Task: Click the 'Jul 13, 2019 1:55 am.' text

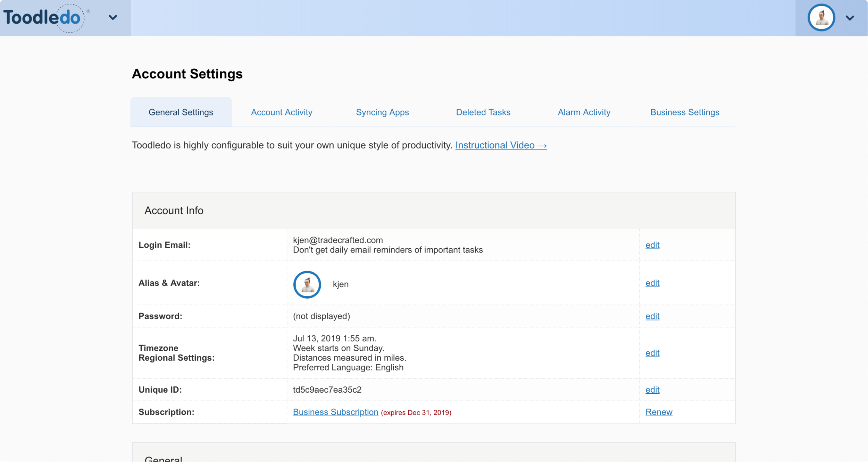Action: [x=335, y=339]
